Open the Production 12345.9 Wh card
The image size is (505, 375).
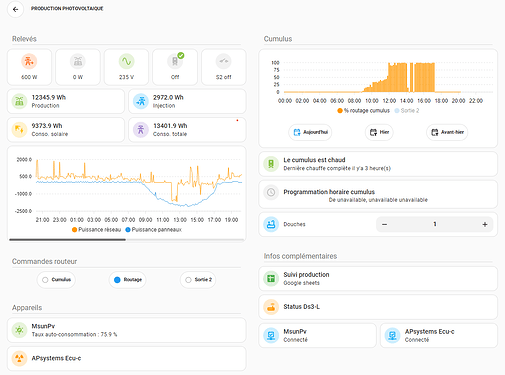pos(66,101)
